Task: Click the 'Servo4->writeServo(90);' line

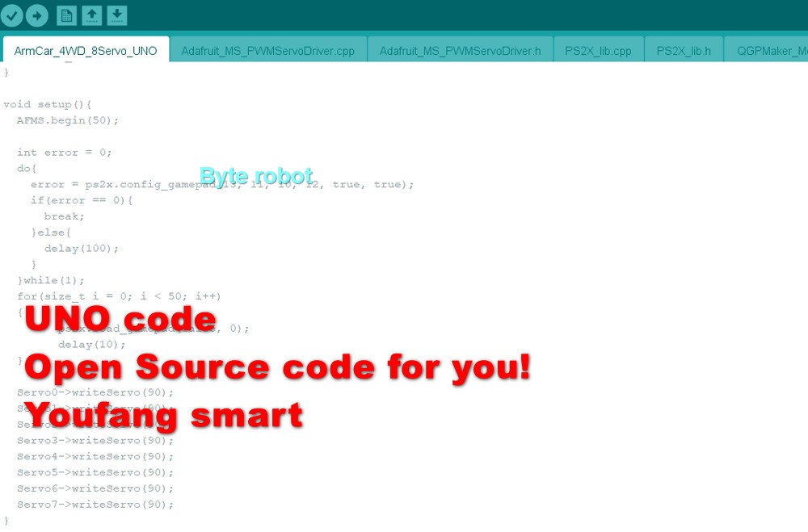Action: [x=95, y=456]
